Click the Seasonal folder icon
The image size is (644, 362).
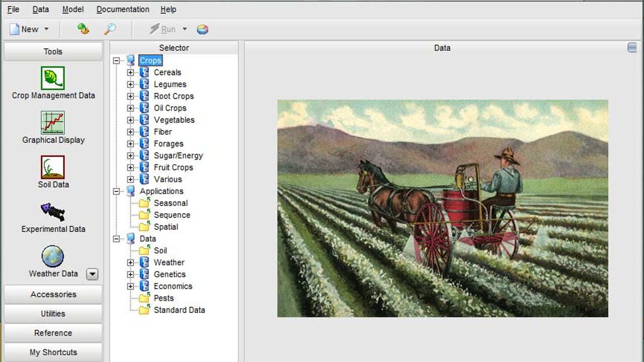pos(144,203)
